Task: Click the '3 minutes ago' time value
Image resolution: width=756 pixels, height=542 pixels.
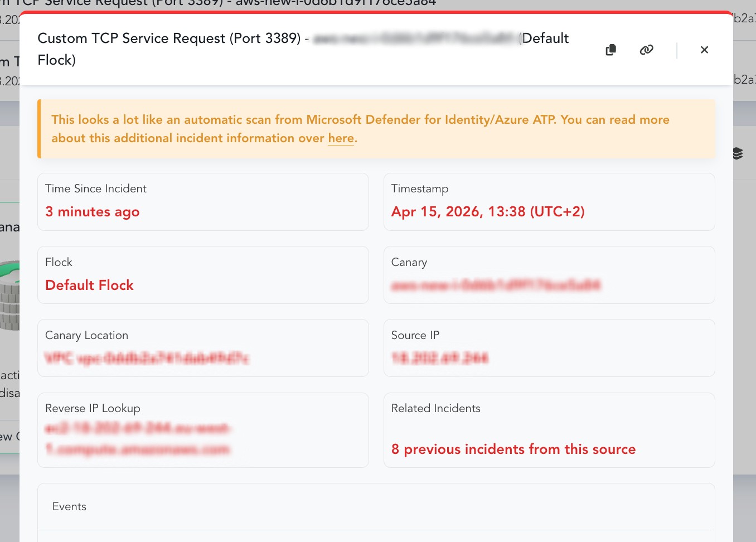Action: (92, 212)
